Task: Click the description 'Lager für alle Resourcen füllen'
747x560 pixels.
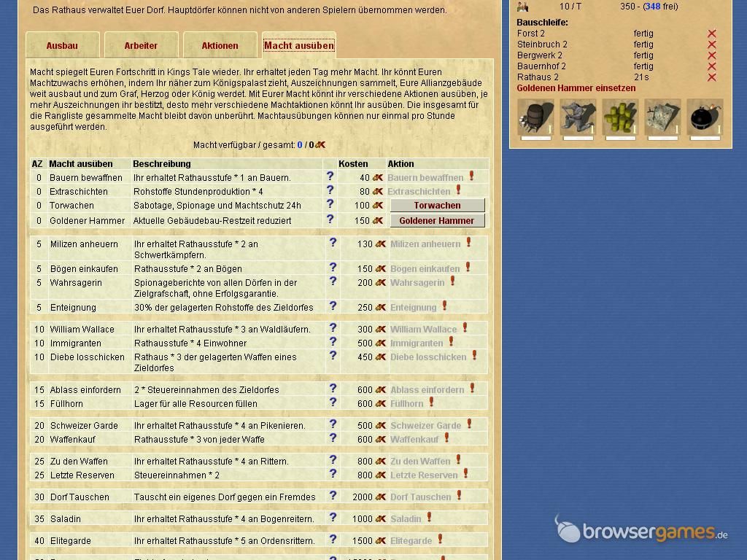Action: point(196,404)
